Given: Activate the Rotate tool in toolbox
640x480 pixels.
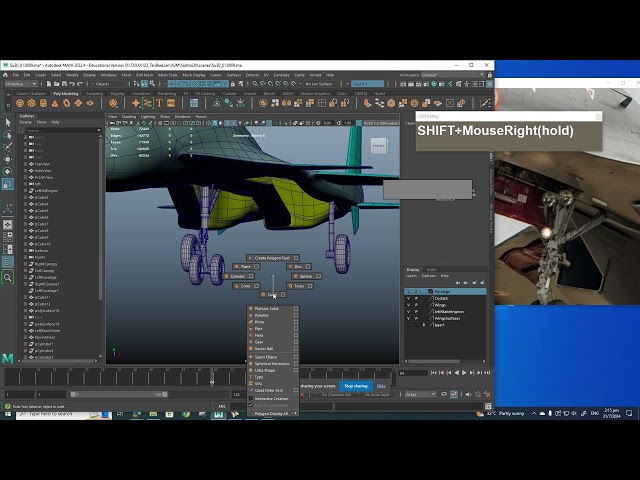Looking at the screenshot, I should pos(8,171).
